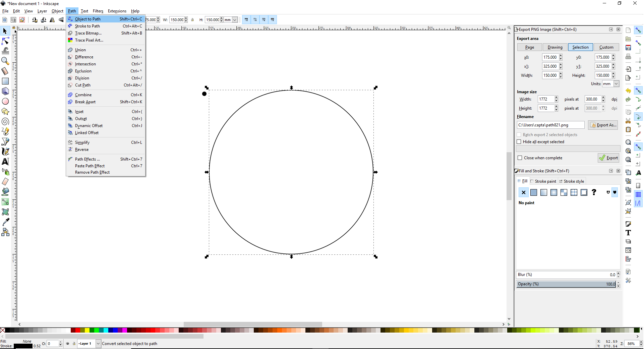
Task: Click the dpi 300.00 spinner arrows
Action: click(603, 99)
